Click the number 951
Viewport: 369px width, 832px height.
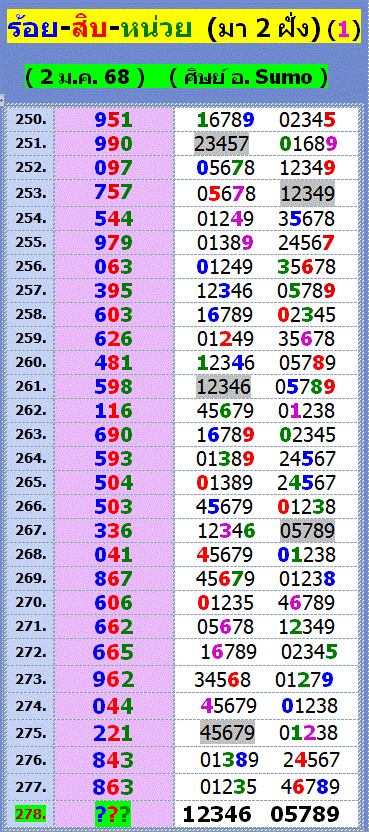pyautogui.click(x=114, y=120)
